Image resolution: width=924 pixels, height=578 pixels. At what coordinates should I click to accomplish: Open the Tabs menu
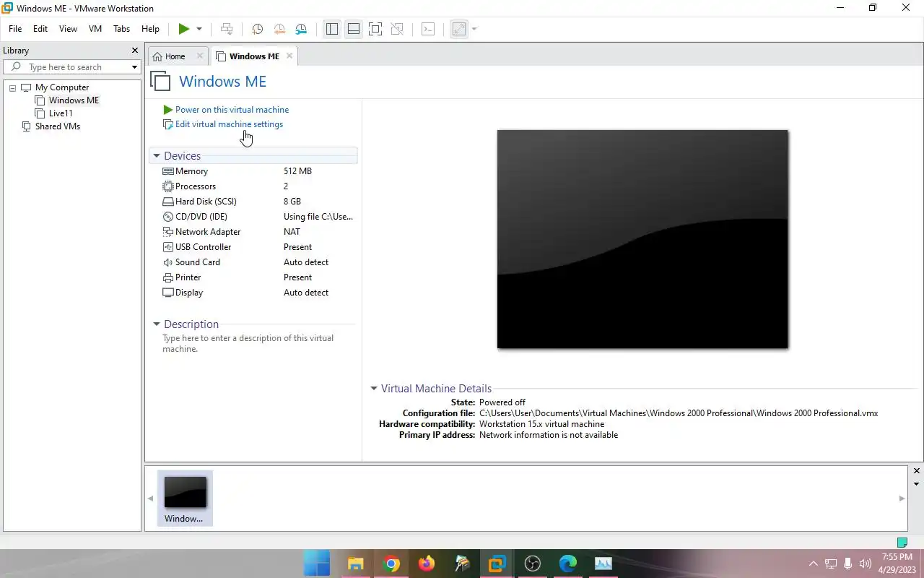pos(121,29)
